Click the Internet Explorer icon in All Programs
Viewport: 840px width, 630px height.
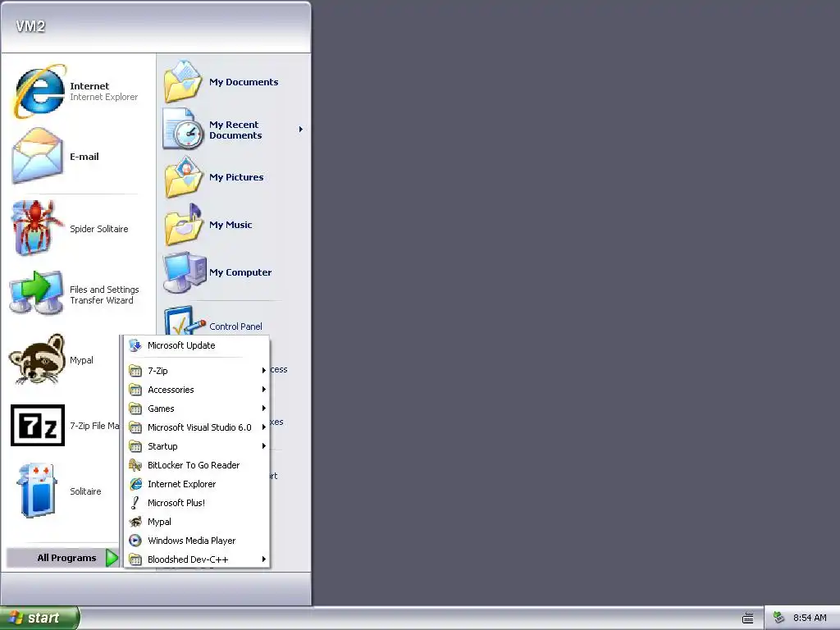tap(135, 484)
